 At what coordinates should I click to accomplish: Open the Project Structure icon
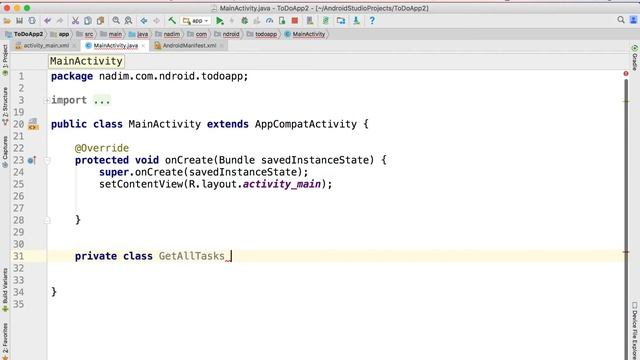tap(341, 21)
